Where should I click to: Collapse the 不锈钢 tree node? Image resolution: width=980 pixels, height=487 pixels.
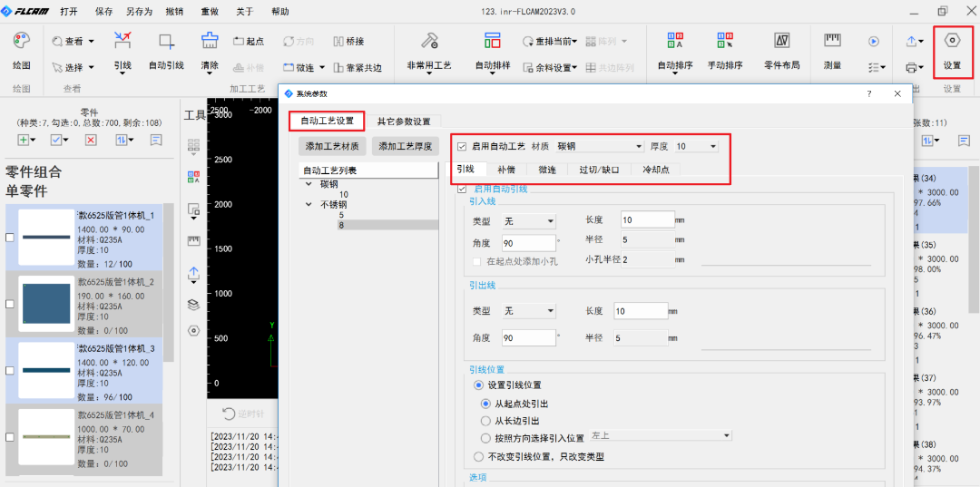click(x=309, y=204)
